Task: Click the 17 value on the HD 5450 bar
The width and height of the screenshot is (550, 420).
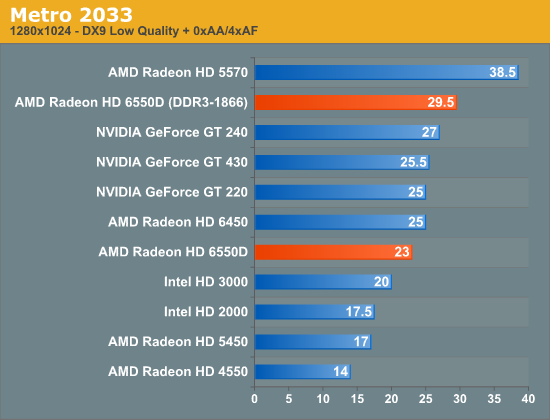Action: [x=361, y=341]
